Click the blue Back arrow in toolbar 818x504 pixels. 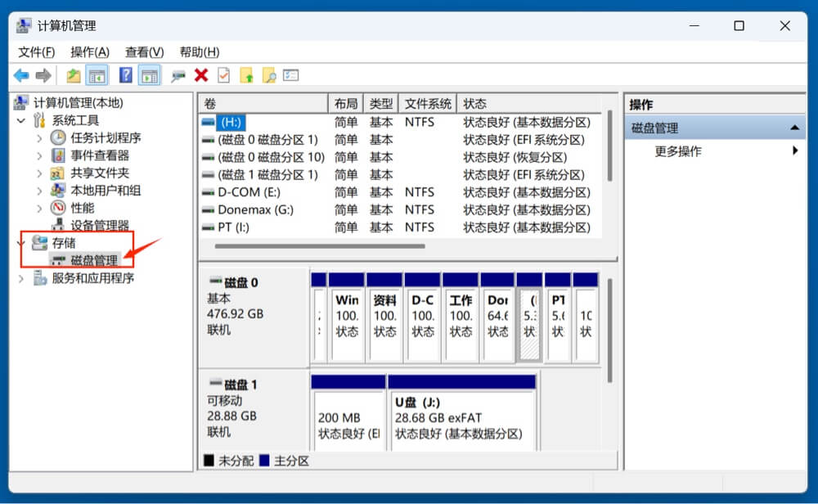click(21, 76)
